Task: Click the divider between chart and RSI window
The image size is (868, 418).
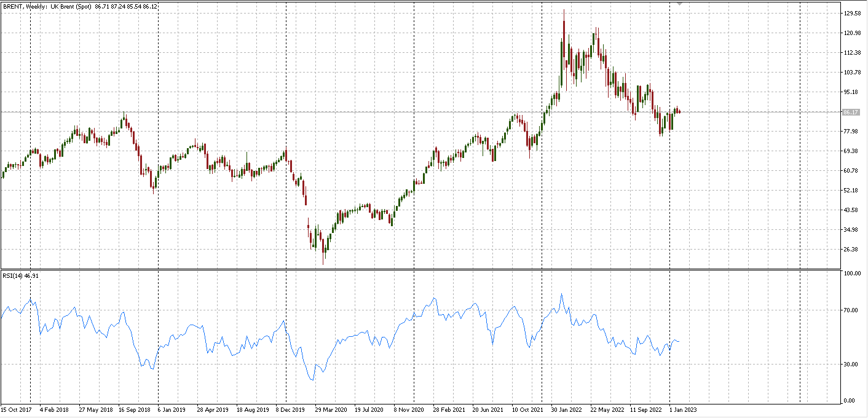Action: pyautogui.click(x=420, y=269)
